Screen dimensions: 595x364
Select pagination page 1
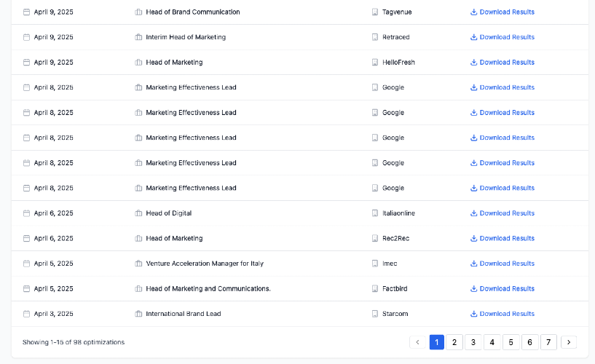pyautogui.click(x=437, y=342)
